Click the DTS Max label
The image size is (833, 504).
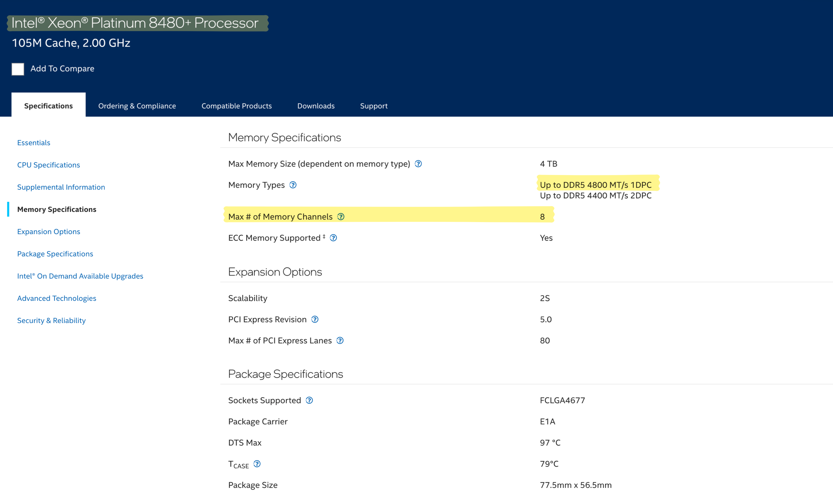tap(245, 443)
